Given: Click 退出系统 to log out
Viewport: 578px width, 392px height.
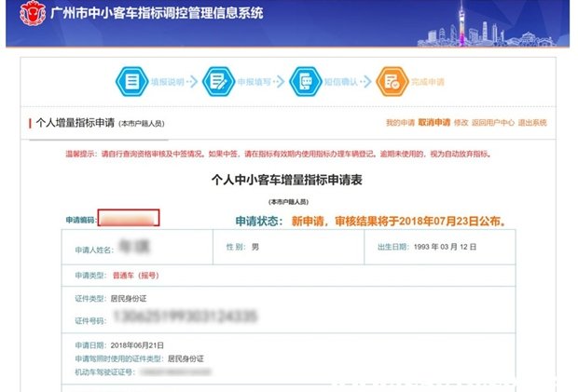Looking at the screenshot, I should tap(532, 123).
